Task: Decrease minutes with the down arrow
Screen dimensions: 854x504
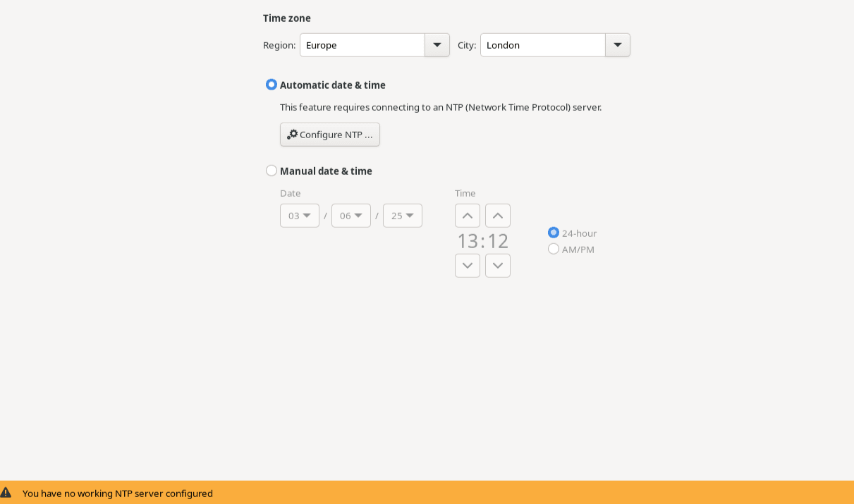Action: (x=498, y=266)
